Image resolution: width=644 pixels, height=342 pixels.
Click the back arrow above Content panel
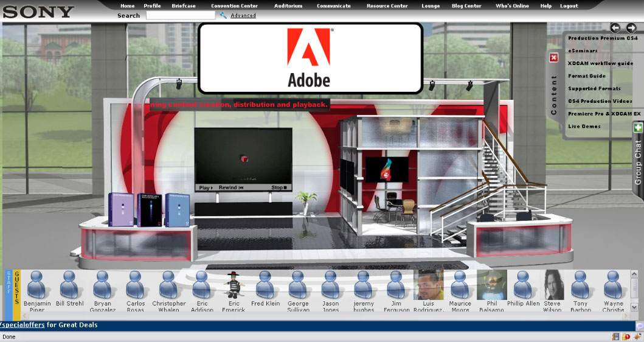(615, 27)
